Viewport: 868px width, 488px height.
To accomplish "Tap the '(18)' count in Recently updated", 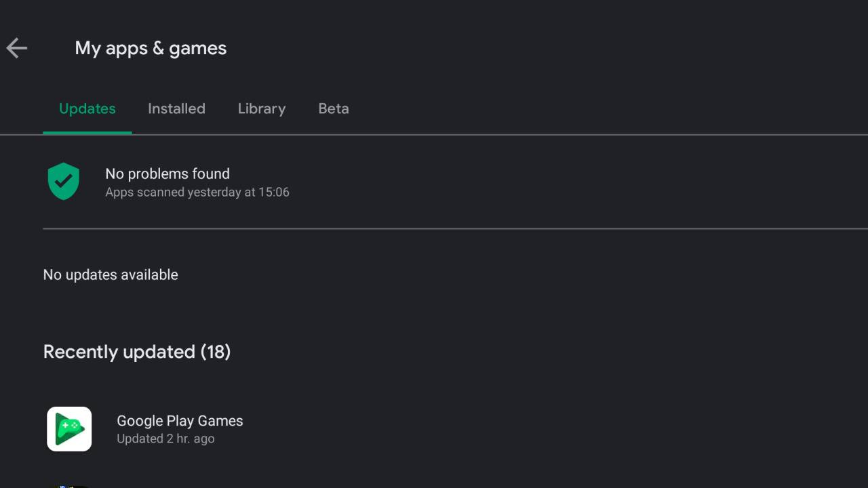I will coord(216,352).
